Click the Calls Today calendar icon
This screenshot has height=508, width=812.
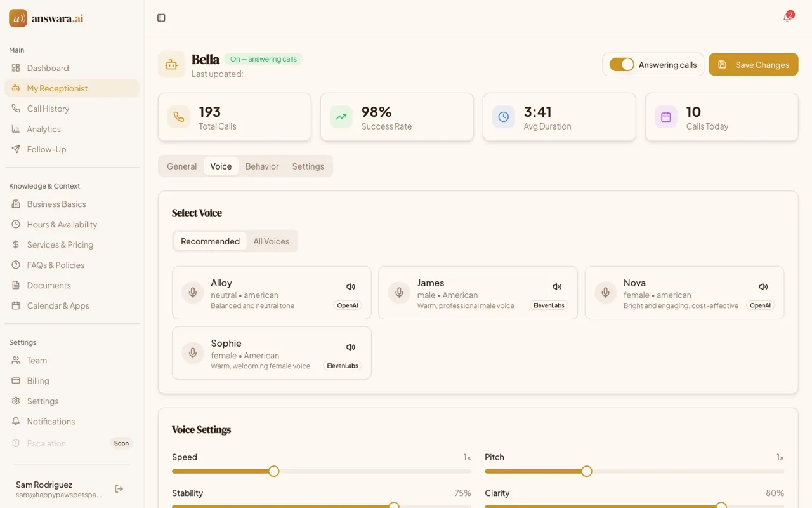[x=666, y=117]
